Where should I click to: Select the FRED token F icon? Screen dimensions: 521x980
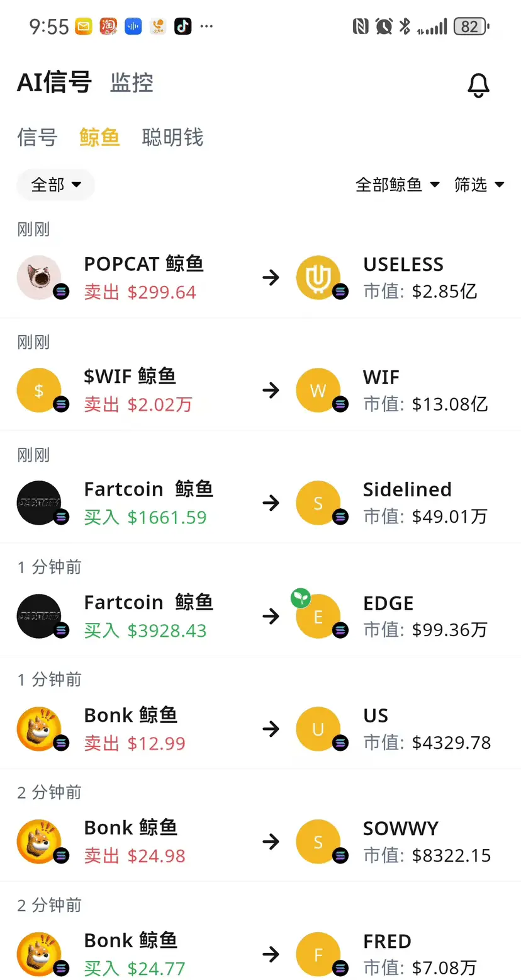point(318,954)
